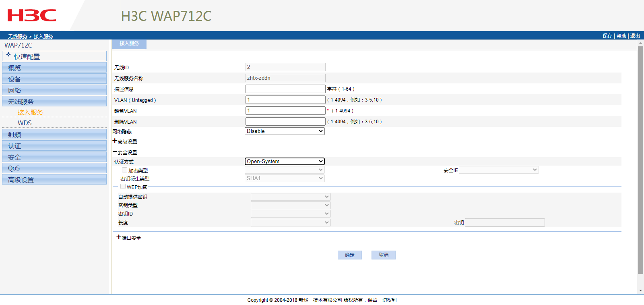Open the 认证 sidebar menu
Image resolution: width=644 pixels, height=305 pixels.
tap(54, 145)
